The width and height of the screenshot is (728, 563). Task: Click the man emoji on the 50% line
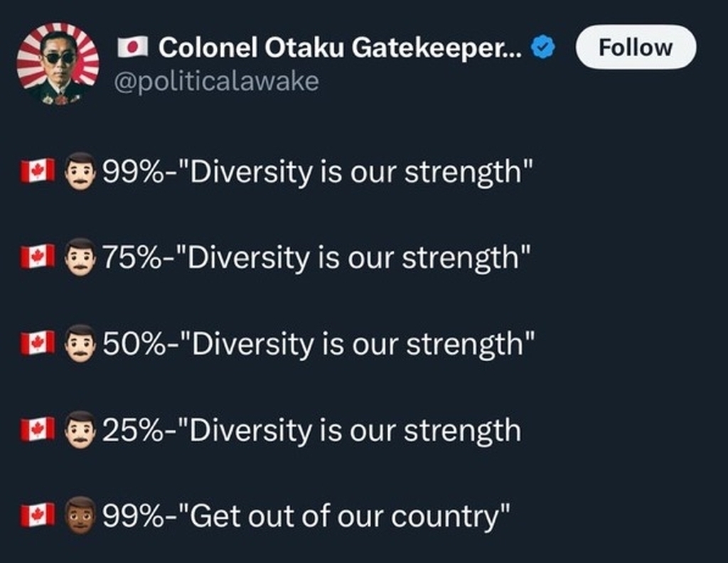[80, 343]
